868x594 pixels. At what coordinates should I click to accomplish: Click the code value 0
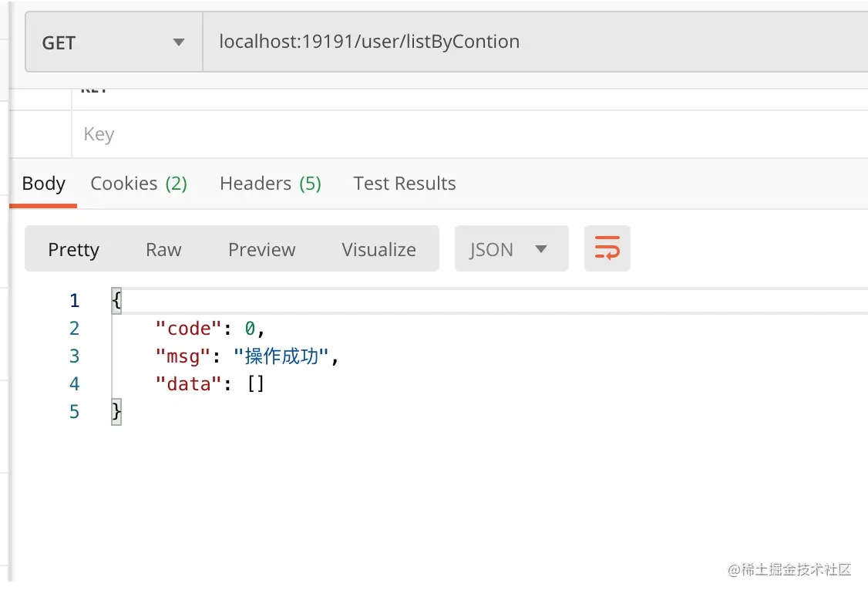pos(250,329)
